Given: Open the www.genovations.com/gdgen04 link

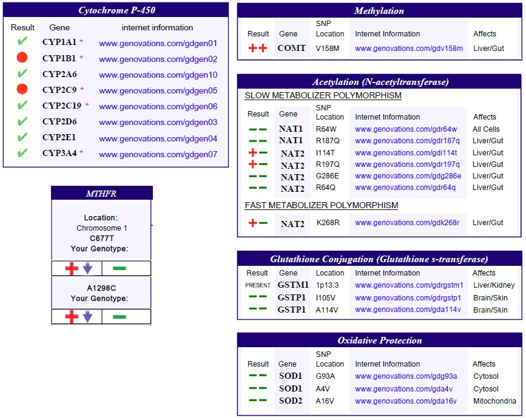Looking at the screenshot, I should click(158, 138).
